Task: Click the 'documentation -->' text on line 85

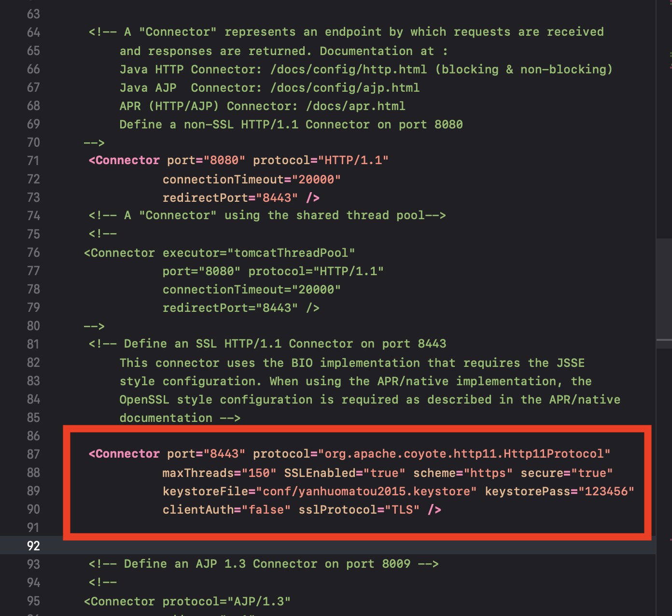Action: coord(180,418)
